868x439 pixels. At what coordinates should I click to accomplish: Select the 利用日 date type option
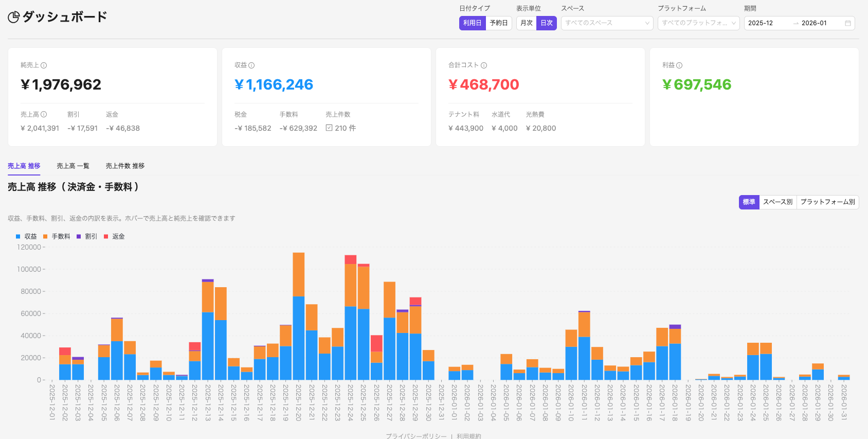tap(472, 23)
